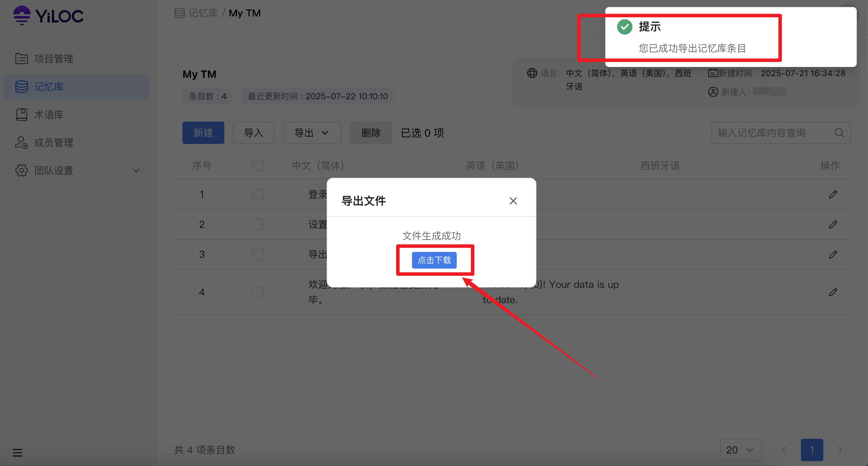868x466 pixels.
Task: Click 团队设置 in the sidebar
Action: 76,170
